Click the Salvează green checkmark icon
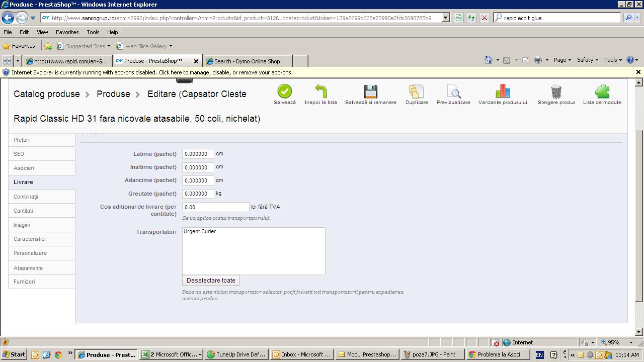The image size is (644, 362). click(x=284, y=92)
